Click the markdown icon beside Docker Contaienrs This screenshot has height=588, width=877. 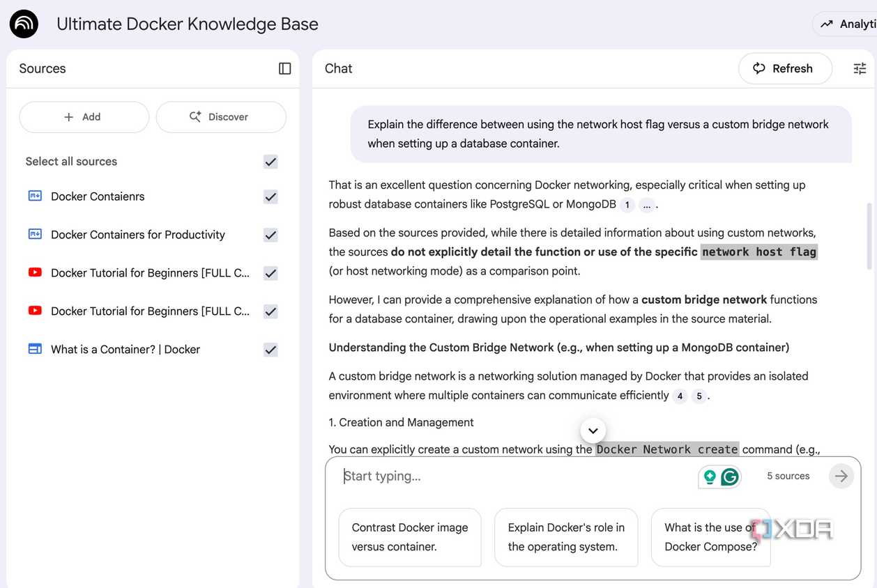35,196
